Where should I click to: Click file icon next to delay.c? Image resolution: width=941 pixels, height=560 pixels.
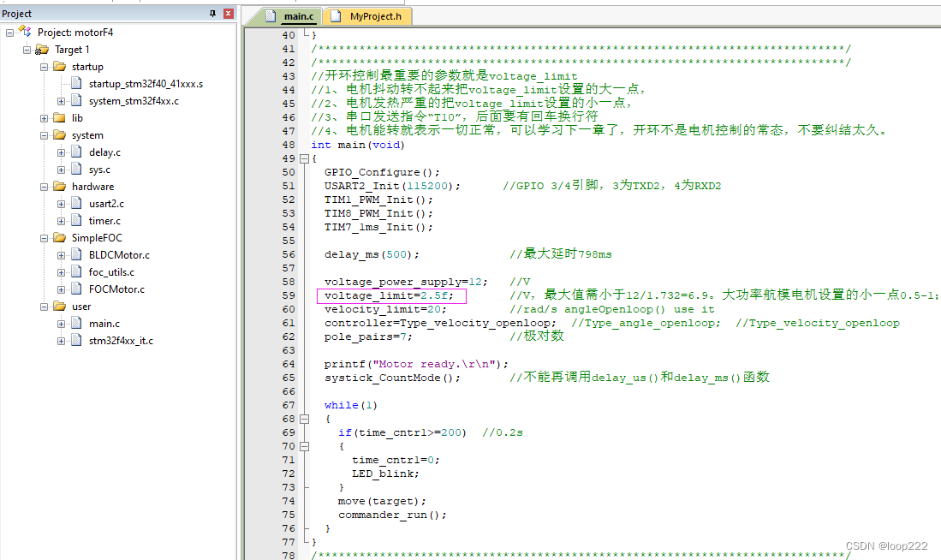coord(76,152)
